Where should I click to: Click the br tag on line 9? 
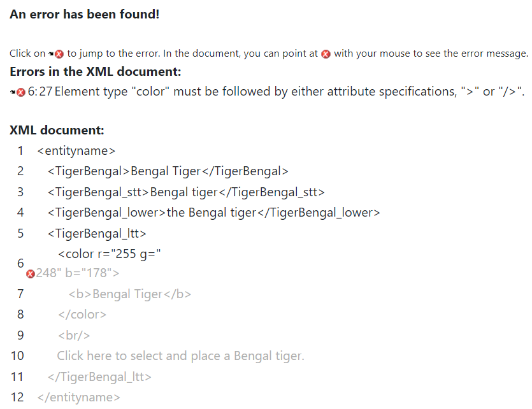[x=74, y=335]
